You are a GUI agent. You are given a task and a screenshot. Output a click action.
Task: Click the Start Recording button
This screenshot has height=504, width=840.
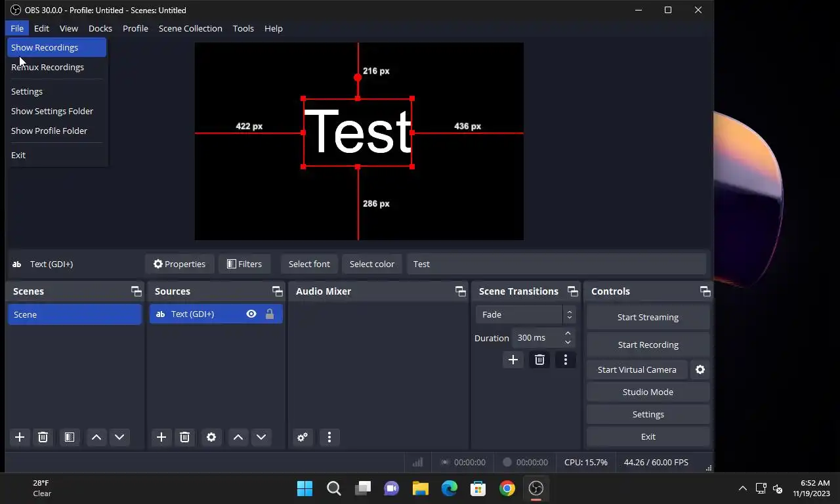[648, 345]
